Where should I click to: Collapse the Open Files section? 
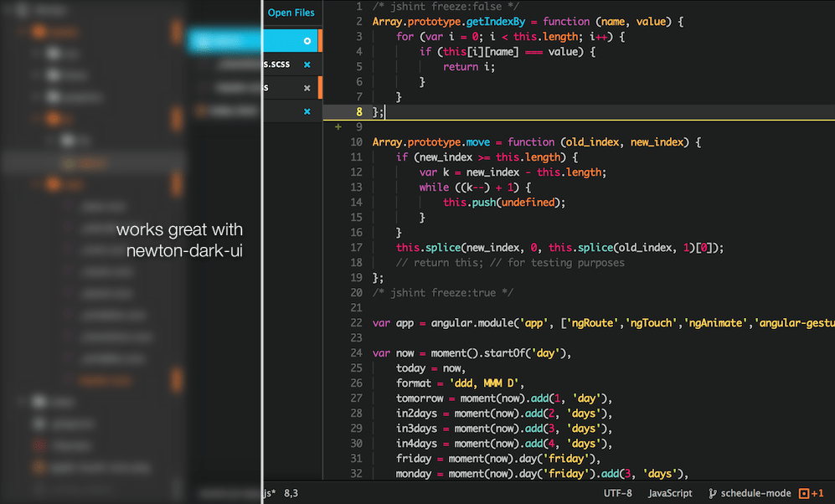(x=291, y=13)
